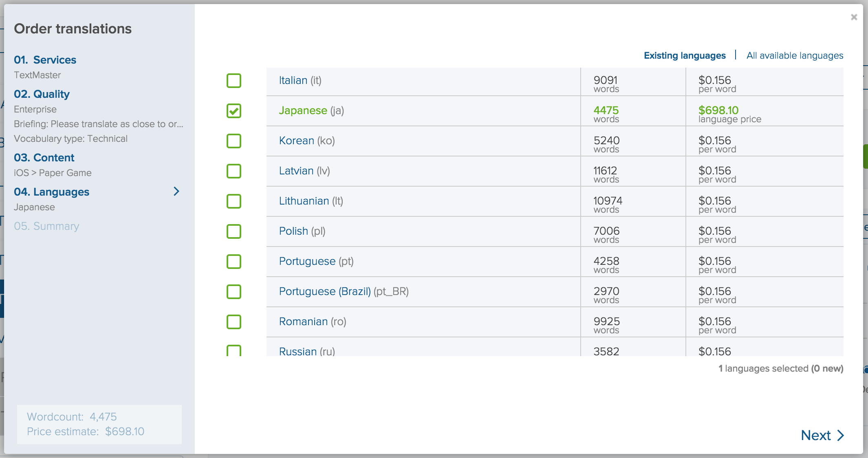Close the Order translations dialog
The image size is (868, 458).
[854, 17]
